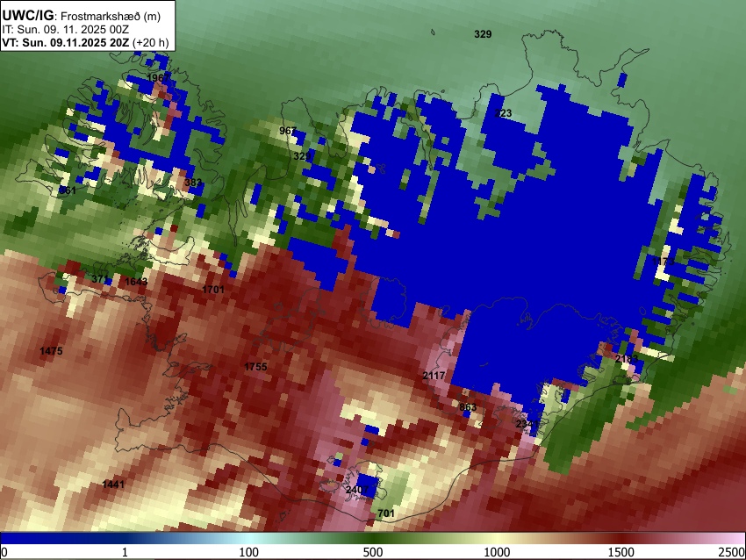Image resolution: width=746 pixels, height=560 pixels.
Task: Click the 2341 value on the map
Action: (x=527, y=423)
